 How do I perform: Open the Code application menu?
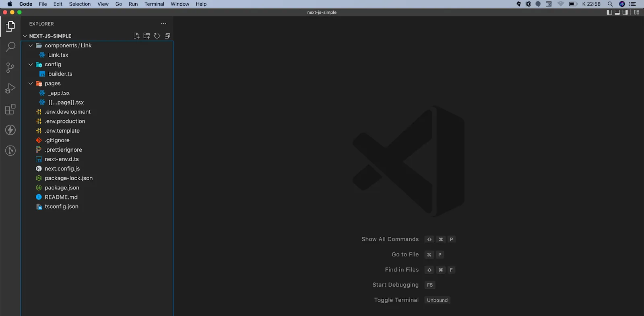tap(26, 4)
